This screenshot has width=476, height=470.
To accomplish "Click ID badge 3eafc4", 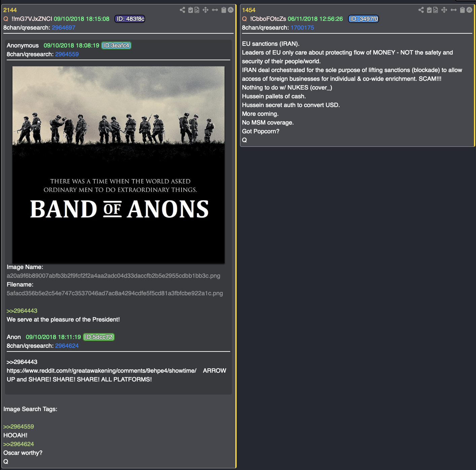I will tap(116, 45).
